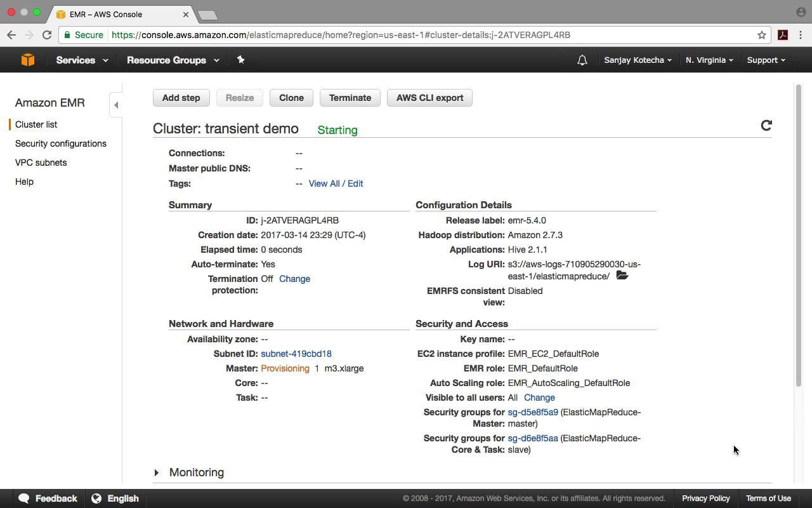Viewport: 812px width, 508px height.
Task: Open subnet-419cbd18 link
Action: (x=296, y=354)
